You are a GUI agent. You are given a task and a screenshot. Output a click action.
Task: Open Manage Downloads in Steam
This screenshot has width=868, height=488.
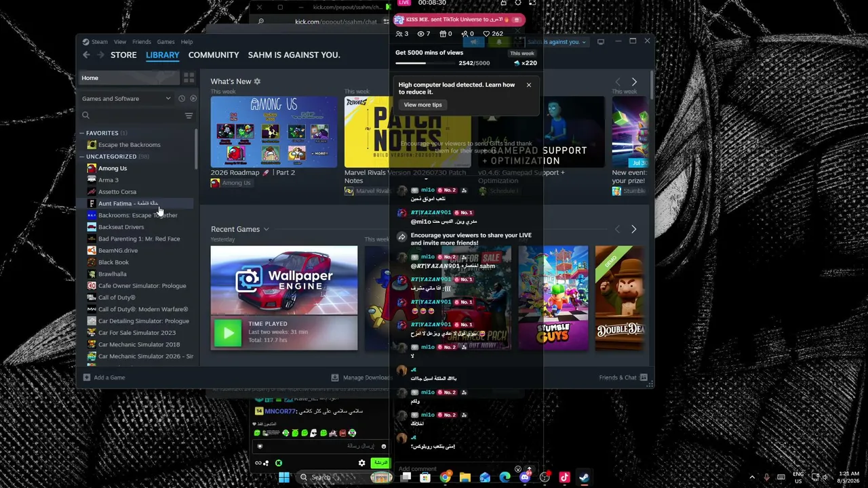point(360,378)
